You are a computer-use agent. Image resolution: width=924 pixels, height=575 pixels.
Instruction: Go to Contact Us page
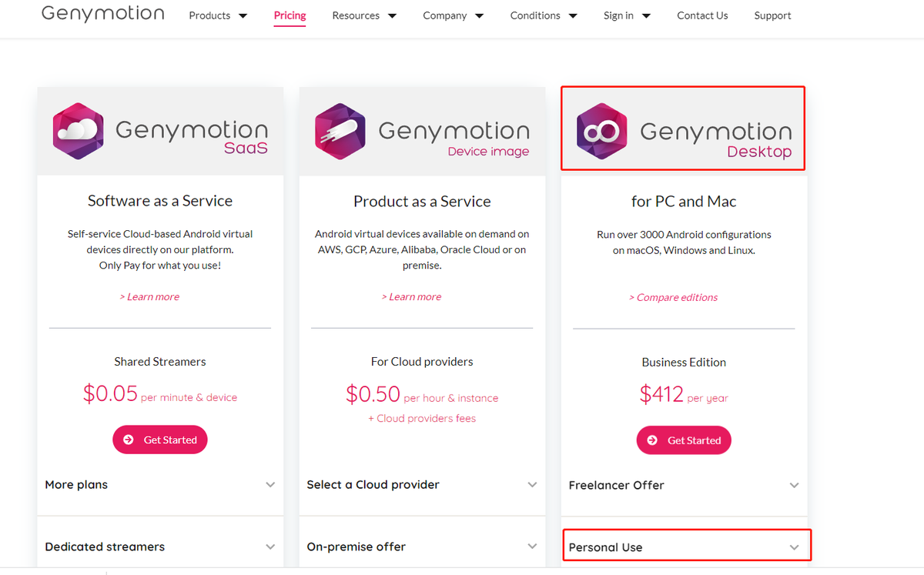[702, 15]
